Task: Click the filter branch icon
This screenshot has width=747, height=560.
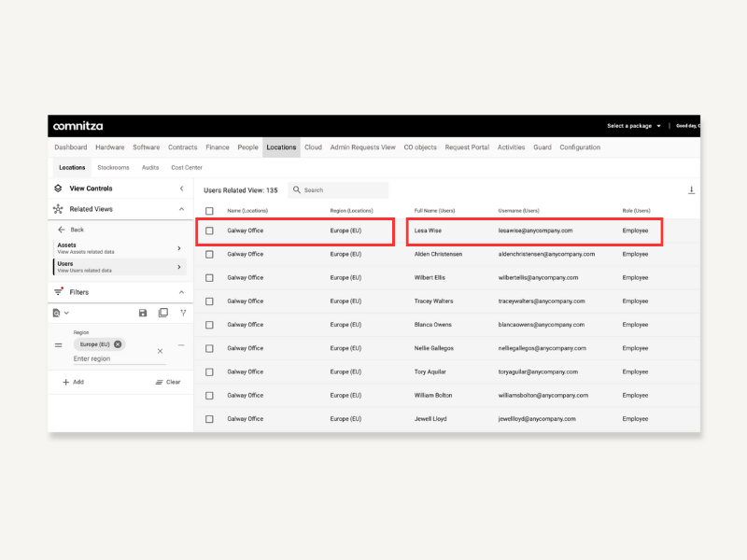Action: click(183, 313)
